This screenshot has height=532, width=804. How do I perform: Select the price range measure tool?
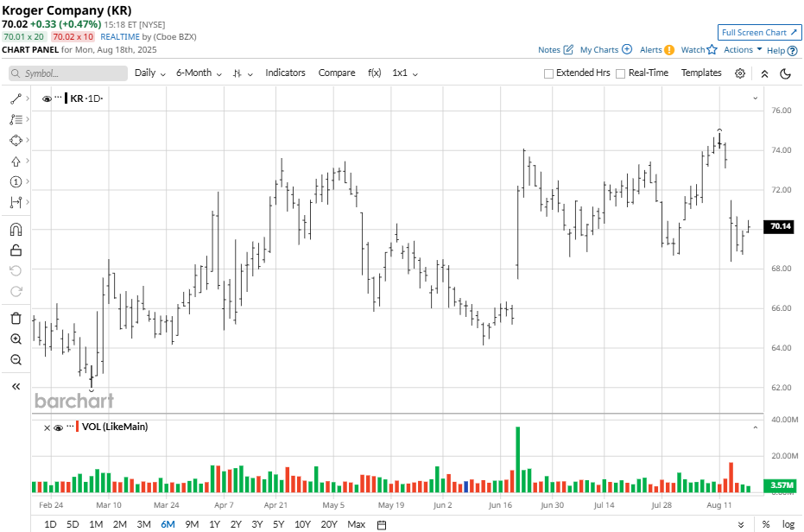[16, 202]
